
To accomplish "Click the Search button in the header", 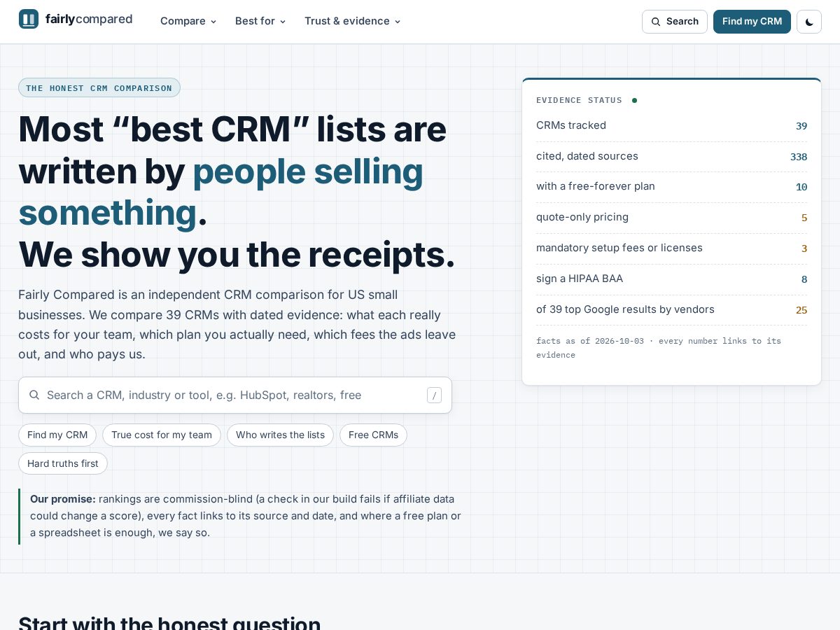I will (x=675, y=22).
